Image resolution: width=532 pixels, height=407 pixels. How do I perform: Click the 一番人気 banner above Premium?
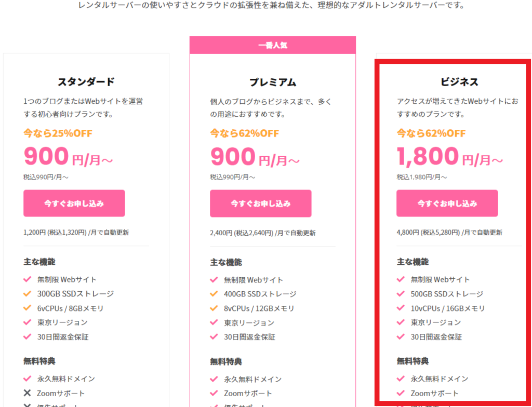pos(273,45)
